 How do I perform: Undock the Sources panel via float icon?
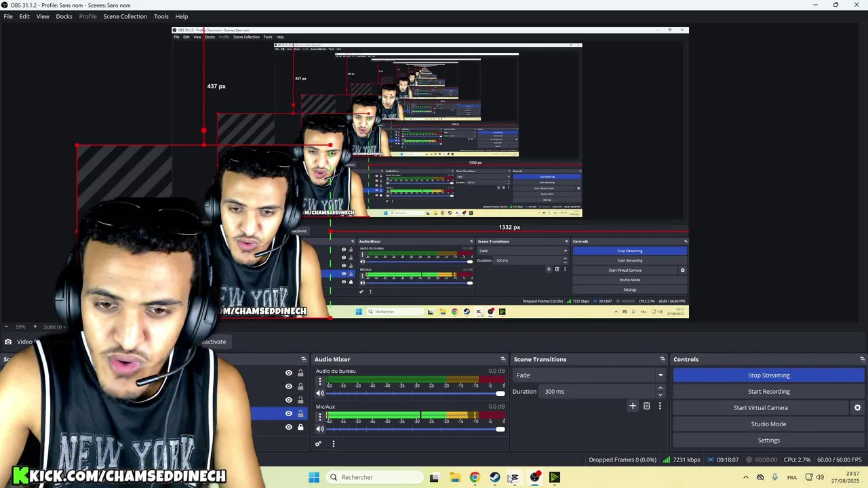click(x=304, y=359)
